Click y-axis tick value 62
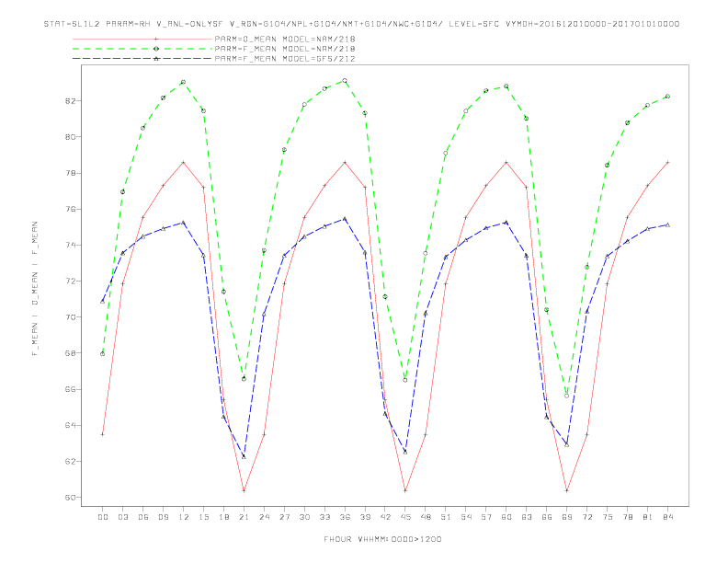 pos(70,461)
